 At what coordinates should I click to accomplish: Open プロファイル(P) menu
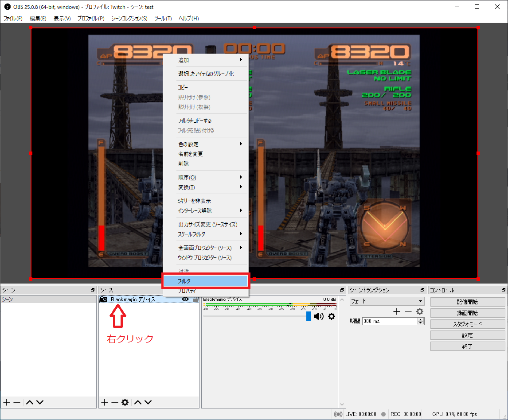click(x=91, y=19)
